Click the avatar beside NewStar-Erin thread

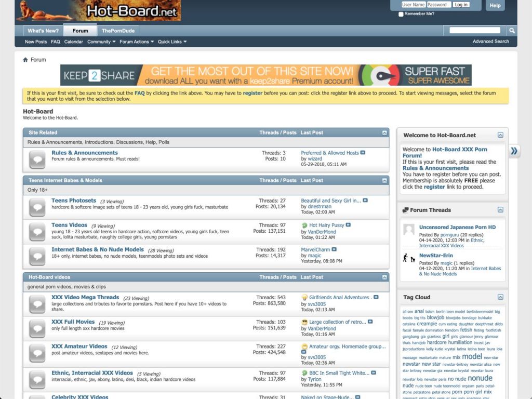click(x=409, y=258)
